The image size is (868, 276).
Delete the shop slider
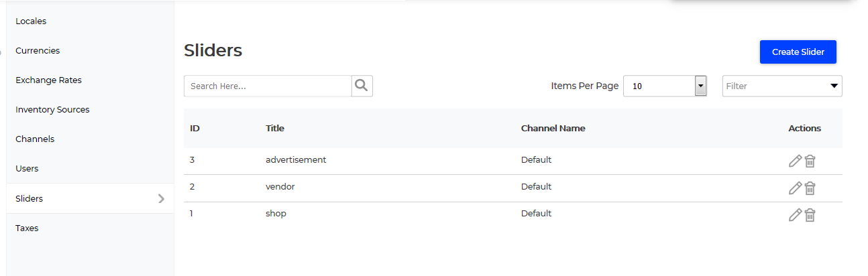810,215
